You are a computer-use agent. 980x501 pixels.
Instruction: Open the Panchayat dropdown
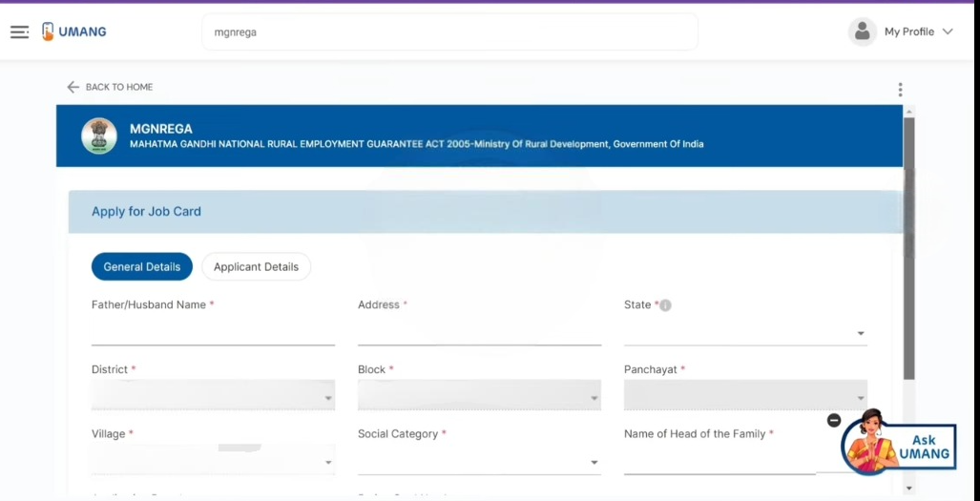tap(745, 396)
